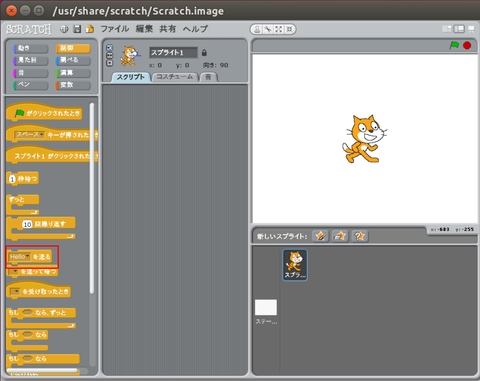The image size is (480, 381).
Task: Select the 変数 block category
Action: [73, 85]
